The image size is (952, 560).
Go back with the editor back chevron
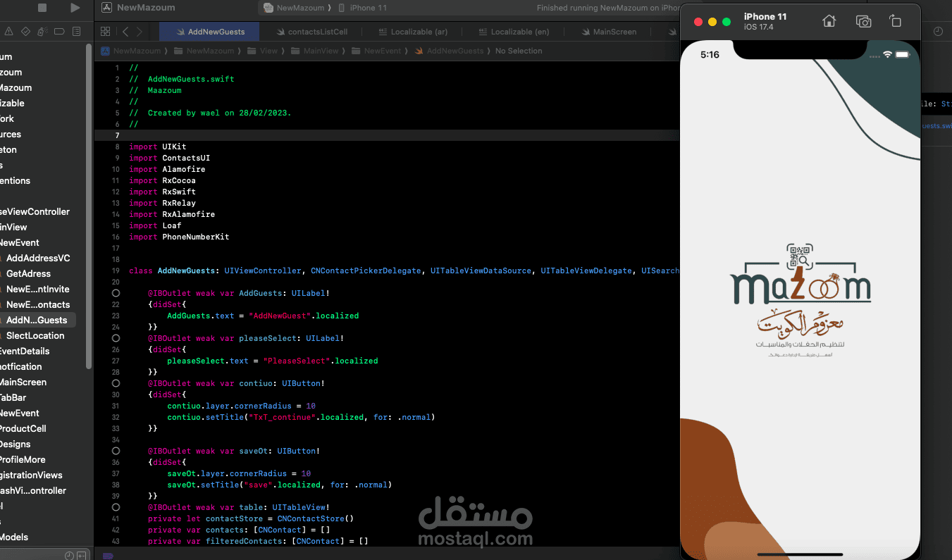pos(125,32)
